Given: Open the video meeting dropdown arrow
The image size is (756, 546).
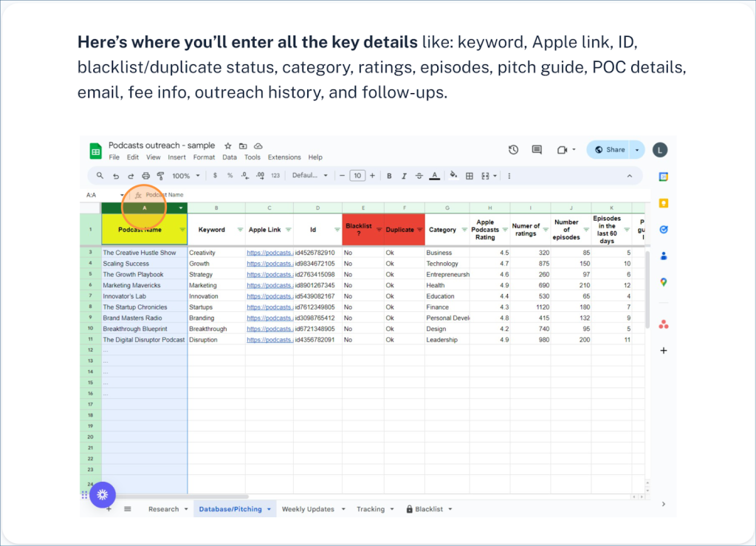Looking at the screenshot, I should [574, 149].
